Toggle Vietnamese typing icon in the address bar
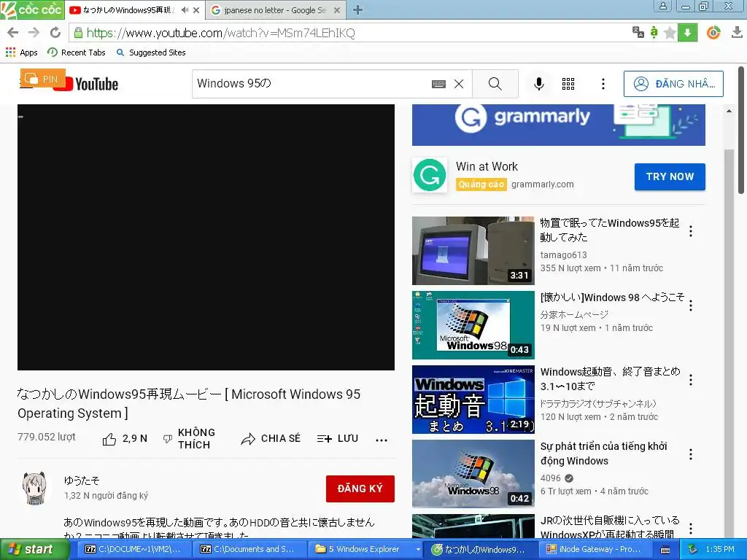This screenshot has height=560, width=747. 654,32
